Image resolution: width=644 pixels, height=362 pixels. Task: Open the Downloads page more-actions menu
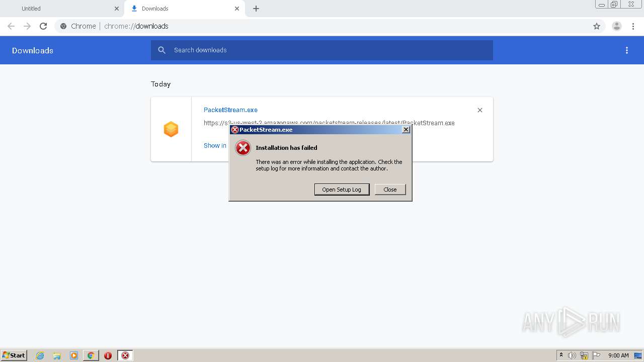[x=627, y=50]
